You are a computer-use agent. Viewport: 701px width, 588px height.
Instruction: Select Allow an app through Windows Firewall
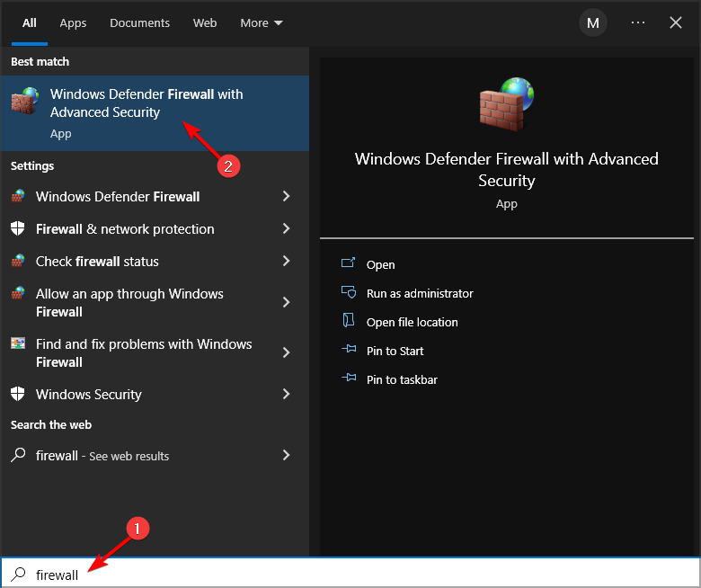tap(155, 302)
